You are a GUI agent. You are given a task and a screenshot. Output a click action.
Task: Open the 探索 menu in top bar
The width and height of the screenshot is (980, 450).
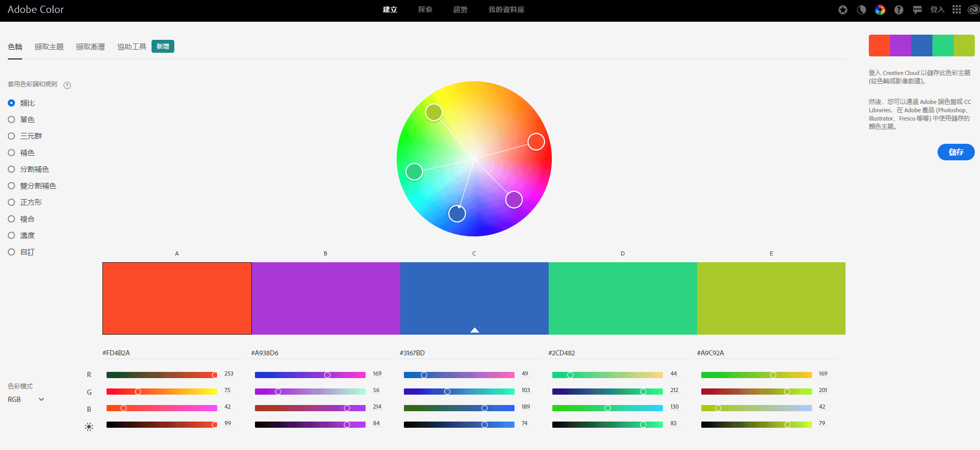[425, 10]
